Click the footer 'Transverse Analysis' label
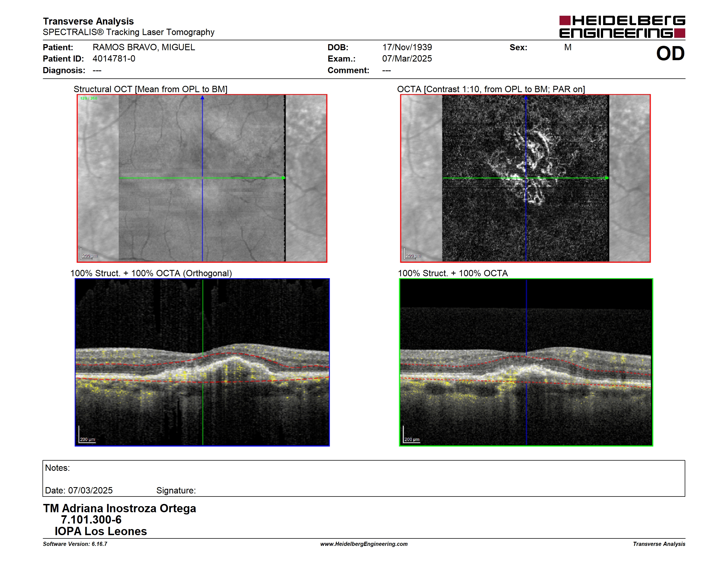This screenshot has height=563, width=728. 659,544
